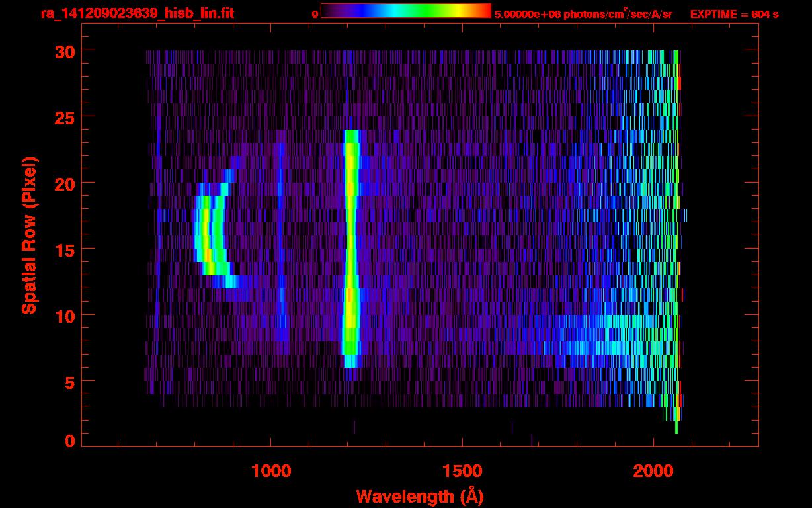Click the y-axis tick label 0

pyautogui.click(x=70, y=441)
